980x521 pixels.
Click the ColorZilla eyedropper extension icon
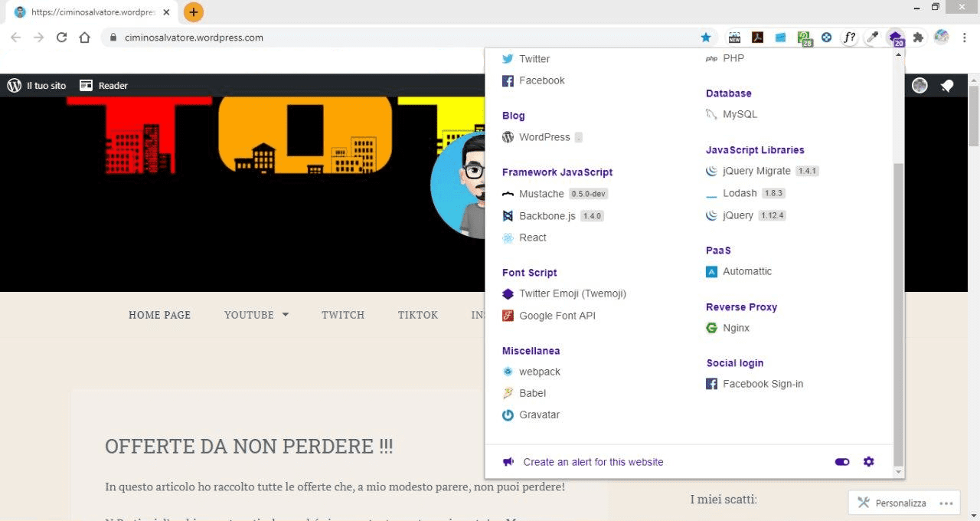coord(872,38)
